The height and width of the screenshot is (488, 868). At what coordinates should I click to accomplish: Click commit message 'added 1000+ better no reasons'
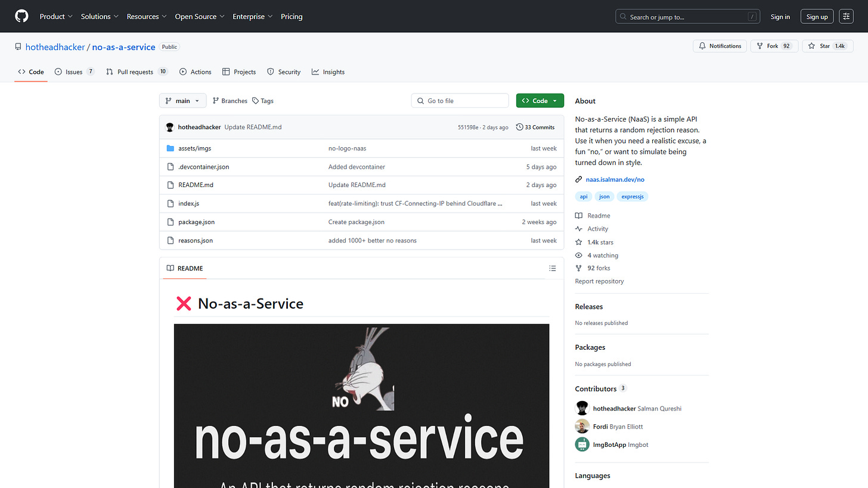373,241
